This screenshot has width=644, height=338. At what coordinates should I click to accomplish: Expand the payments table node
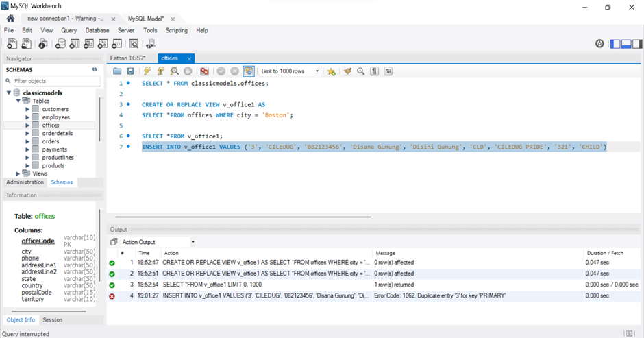point(27,149)
